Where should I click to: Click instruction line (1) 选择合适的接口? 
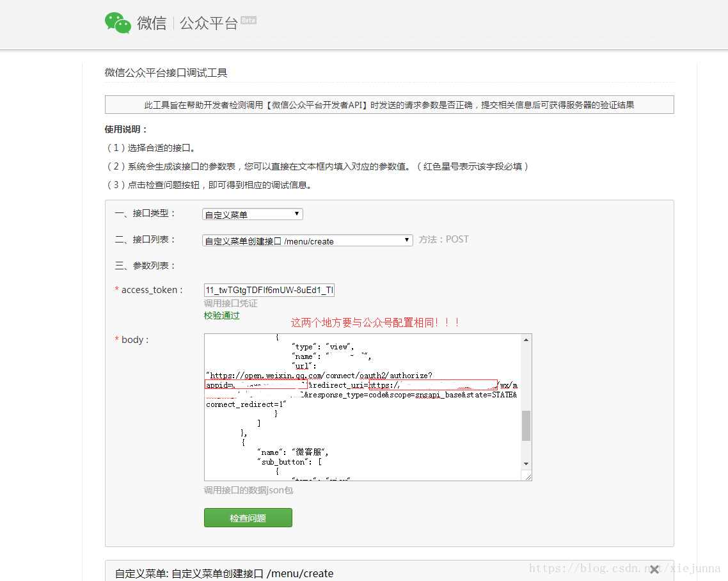tap(152, 148)
